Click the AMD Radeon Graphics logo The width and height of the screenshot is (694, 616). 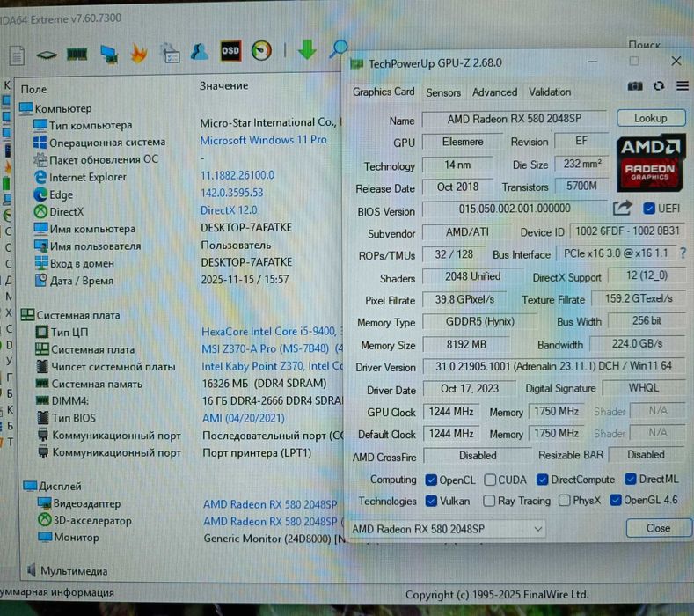coord(650,163)
